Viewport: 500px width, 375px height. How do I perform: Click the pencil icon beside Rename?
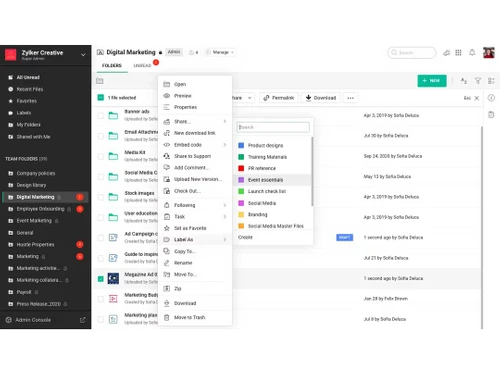click(167, 263)
